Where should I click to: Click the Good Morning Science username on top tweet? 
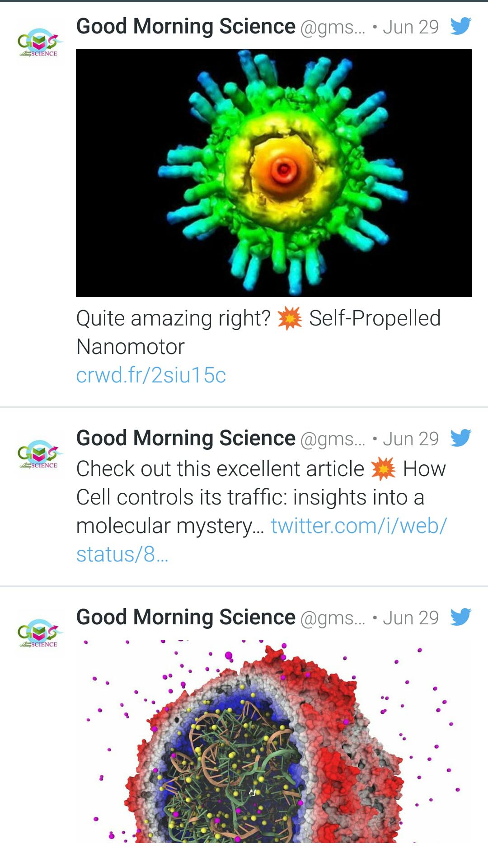[185, 26]
